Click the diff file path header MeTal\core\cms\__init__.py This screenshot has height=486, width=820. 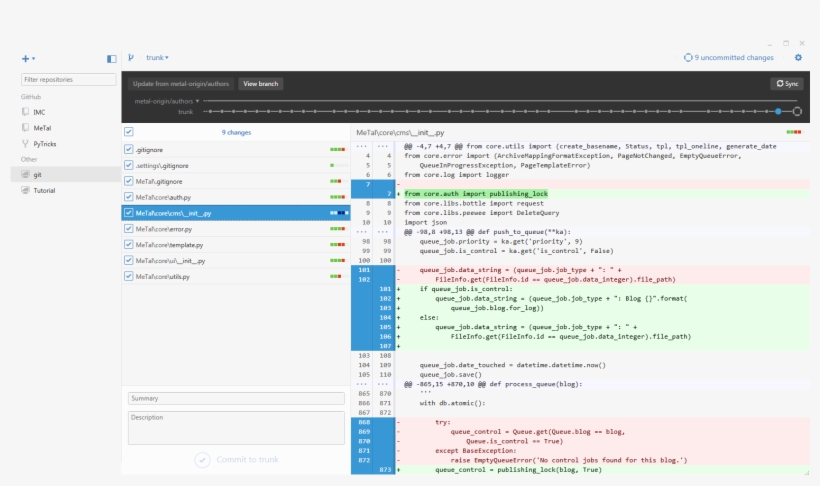[x=400, y=133]
